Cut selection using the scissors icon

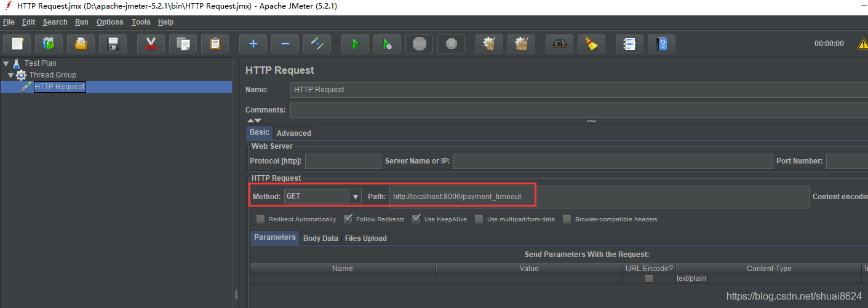[151, 44]
